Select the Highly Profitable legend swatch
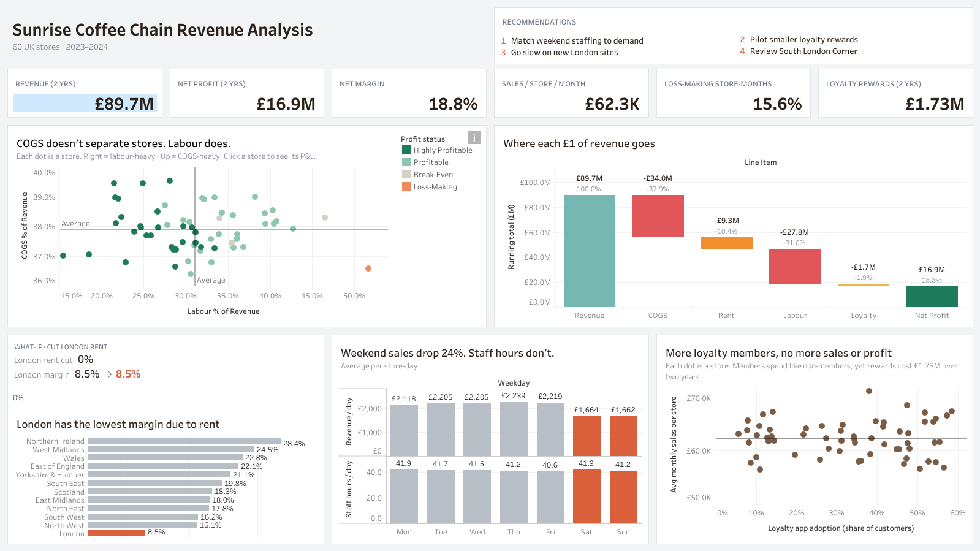Screen dimensions: 980x551 point(406,150)
